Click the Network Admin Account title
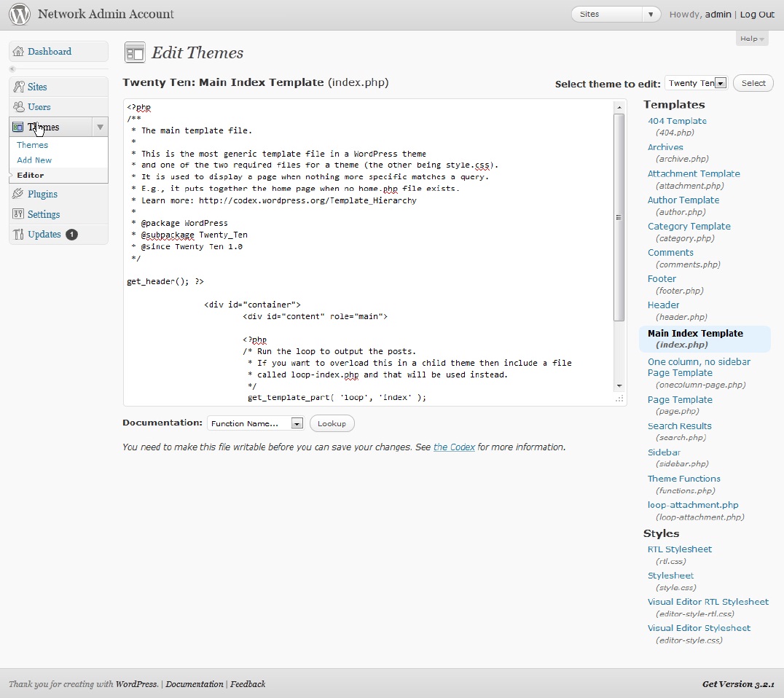 point(106,14)
